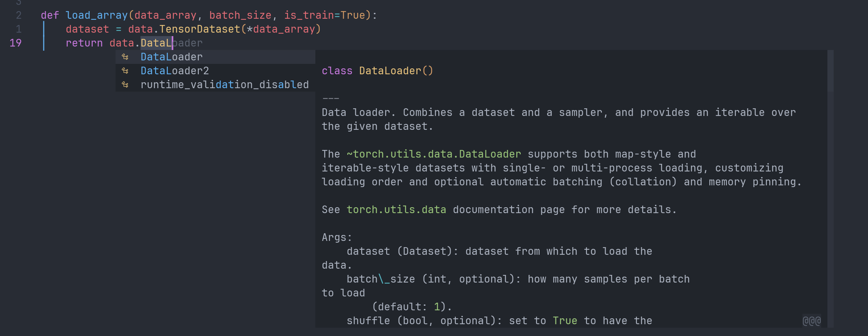Click line number 19 in the gutter
Screen dimensions: 868x336
pos(16,43)
